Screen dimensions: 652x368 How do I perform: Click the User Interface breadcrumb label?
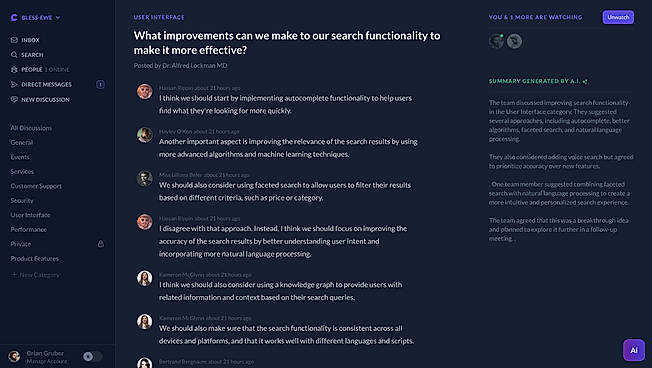tap(159, 17)
